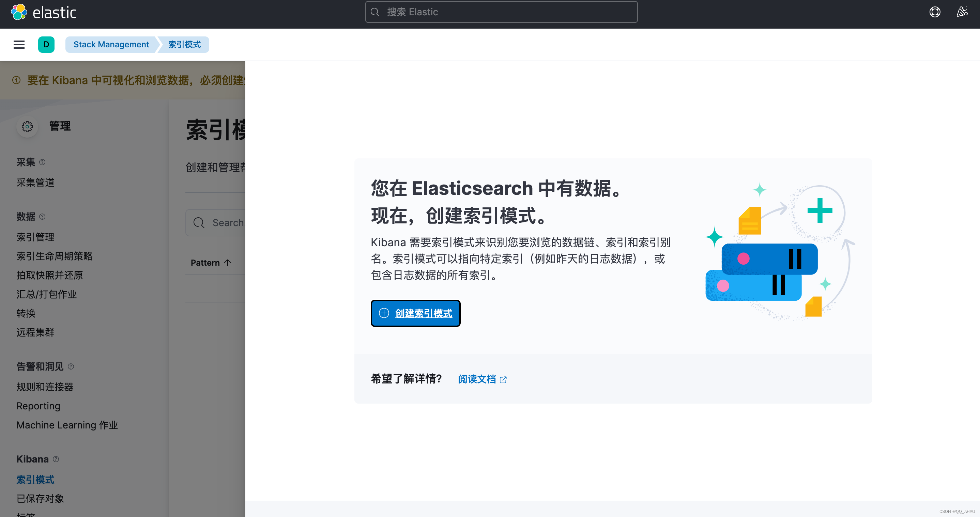Open 索引管理 in the sidebar

click(x=35, y=237)
